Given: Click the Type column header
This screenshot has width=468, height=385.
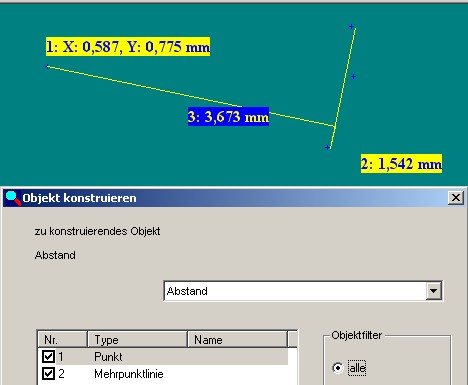Looking at the screenshot, I should [137, 340].
